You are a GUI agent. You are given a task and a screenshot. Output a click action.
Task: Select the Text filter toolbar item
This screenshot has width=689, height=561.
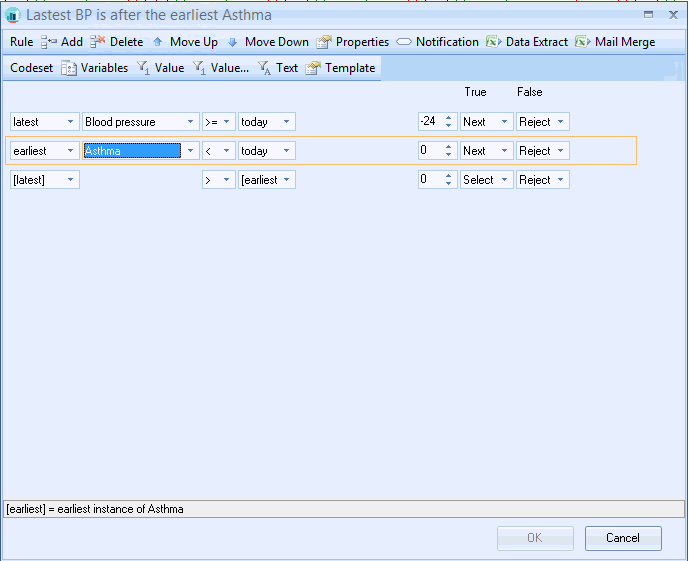(278, 68)
